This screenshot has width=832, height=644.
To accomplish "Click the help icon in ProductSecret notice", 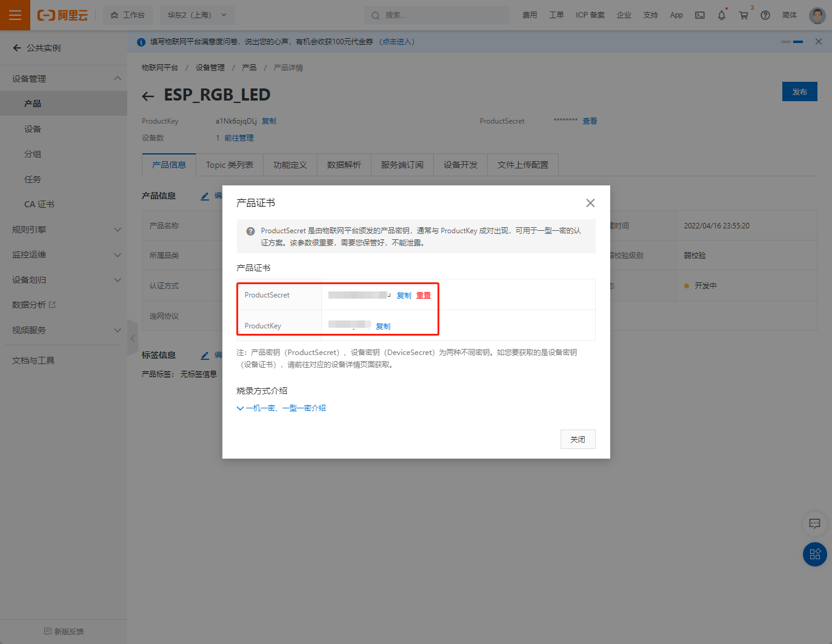I will (x=250, y=231).
